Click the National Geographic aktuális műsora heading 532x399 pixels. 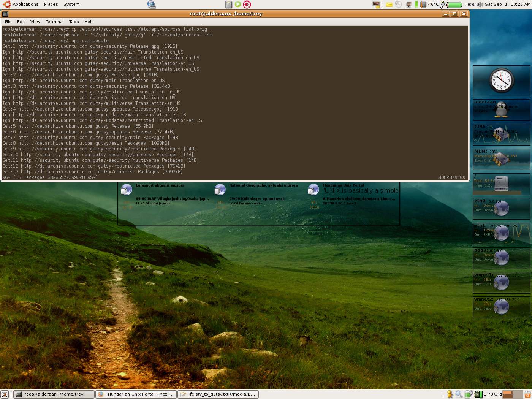tap(263, 185)
